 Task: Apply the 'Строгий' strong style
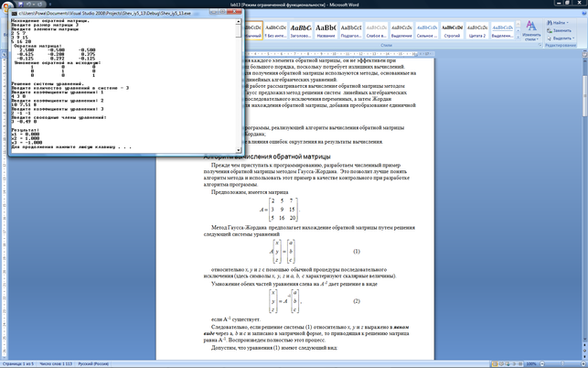tap(452, 30)
